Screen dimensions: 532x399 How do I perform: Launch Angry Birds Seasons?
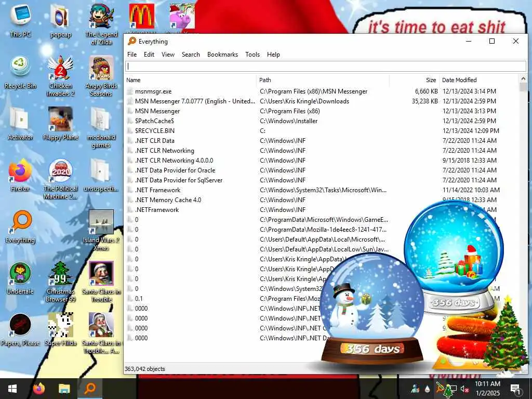click(101, 76)
